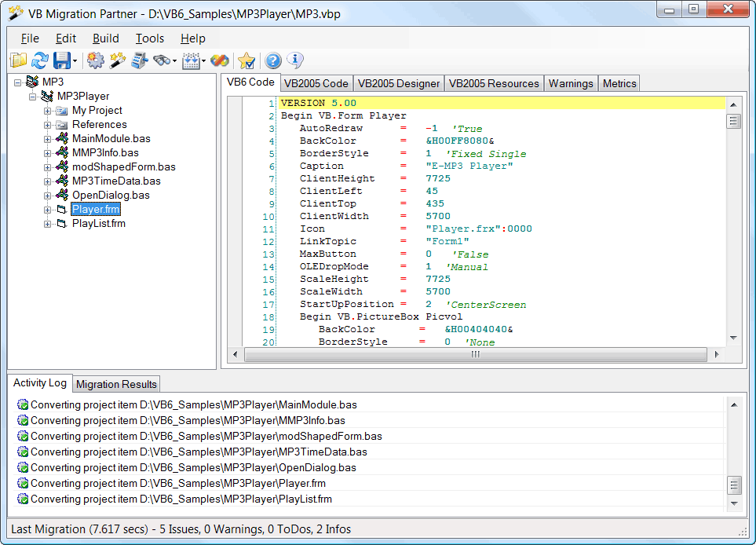This screenshot has height=545, width=756.
Task: Switch to the Migration Results tab
Action: tap(116, 384)
